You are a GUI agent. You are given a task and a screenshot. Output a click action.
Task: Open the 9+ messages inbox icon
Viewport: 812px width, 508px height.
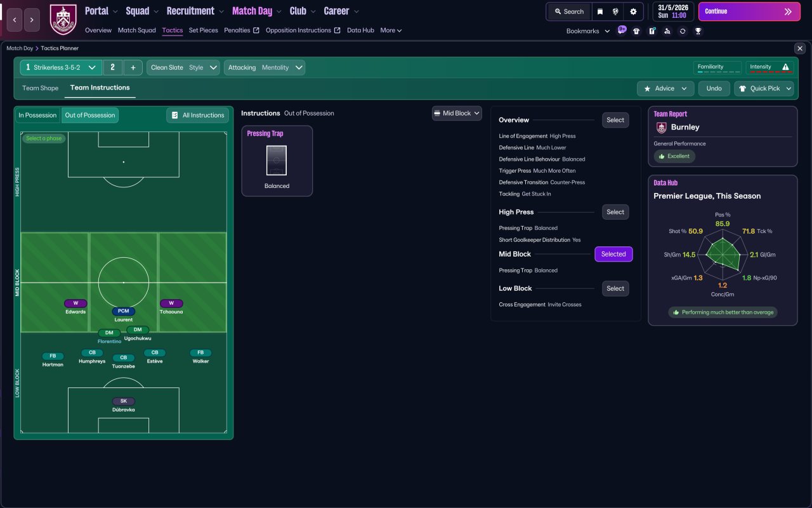point(622,30)
